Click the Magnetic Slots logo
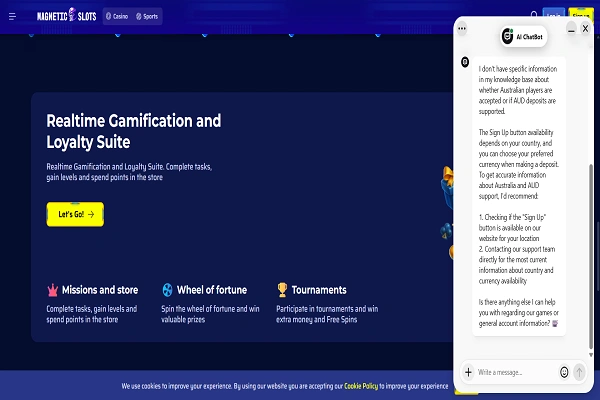The height and width of the screenshot is (400, 600). pos(67,15)
